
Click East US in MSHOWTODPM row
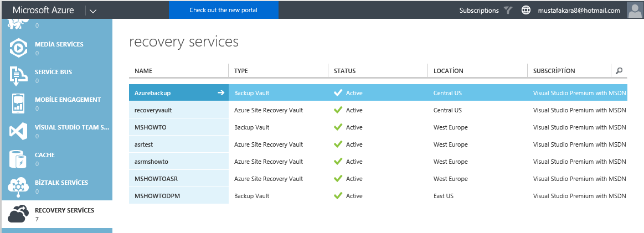pos(443,196)
